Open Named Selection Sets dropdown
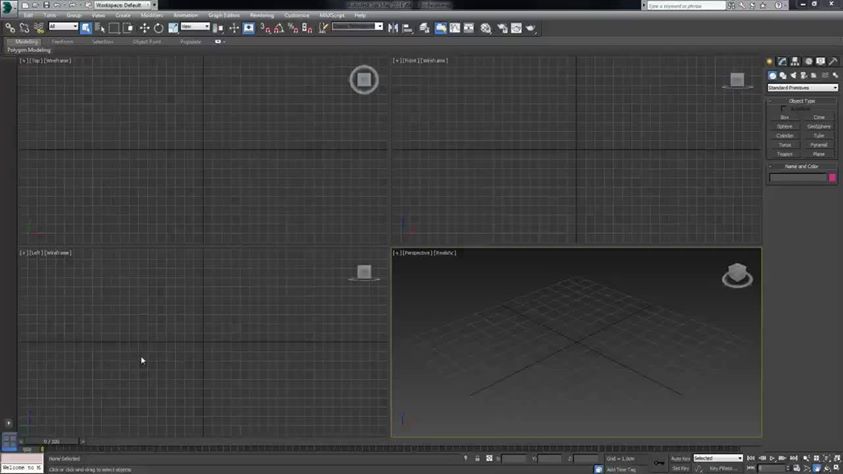Screen dimensions: 843x474 coord(378,26)
